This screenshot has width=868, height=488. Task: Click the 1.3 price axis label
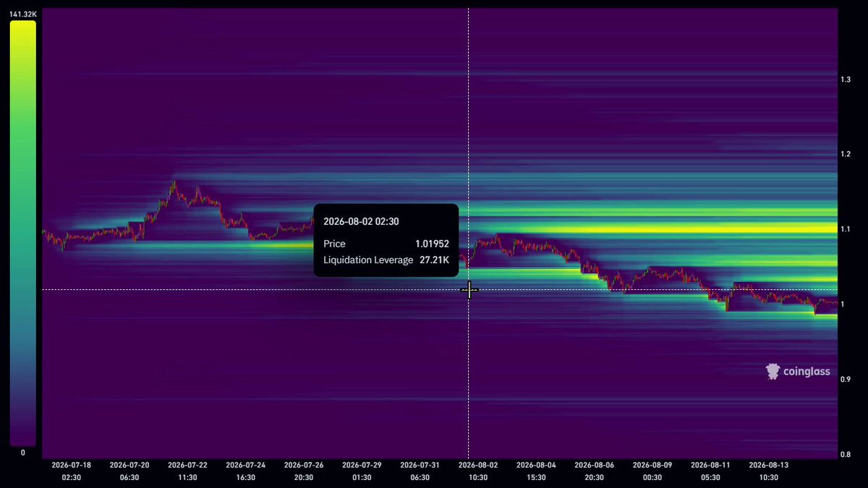point(845,79)
